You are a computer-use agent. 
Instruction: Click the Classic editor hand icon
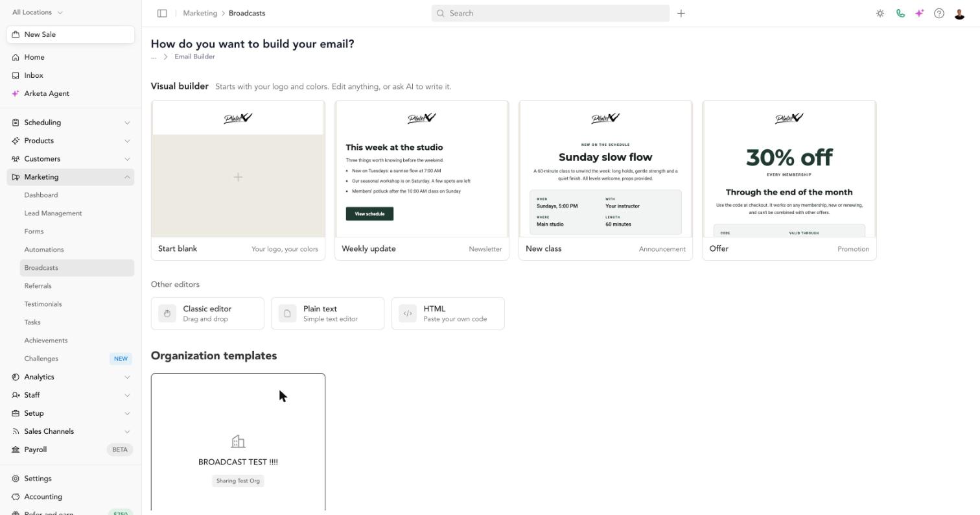click(167, 313)
